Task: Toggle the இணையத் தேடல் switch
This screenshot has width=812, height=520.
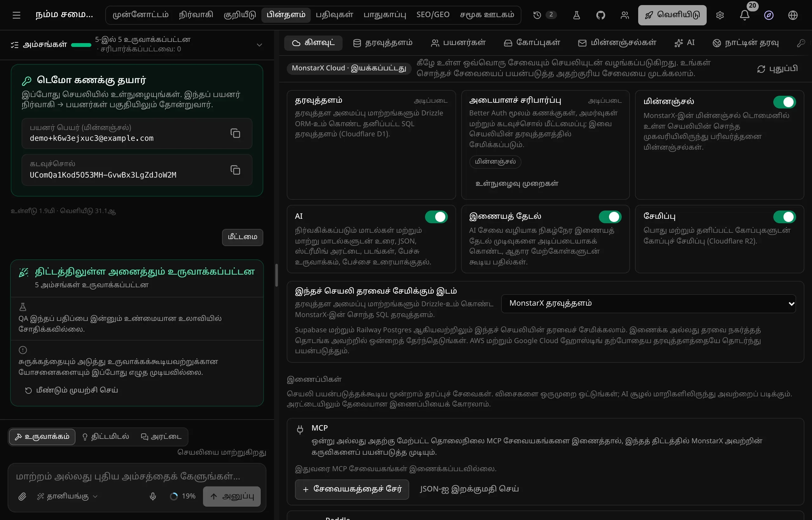Action: [x=610, y=217]
